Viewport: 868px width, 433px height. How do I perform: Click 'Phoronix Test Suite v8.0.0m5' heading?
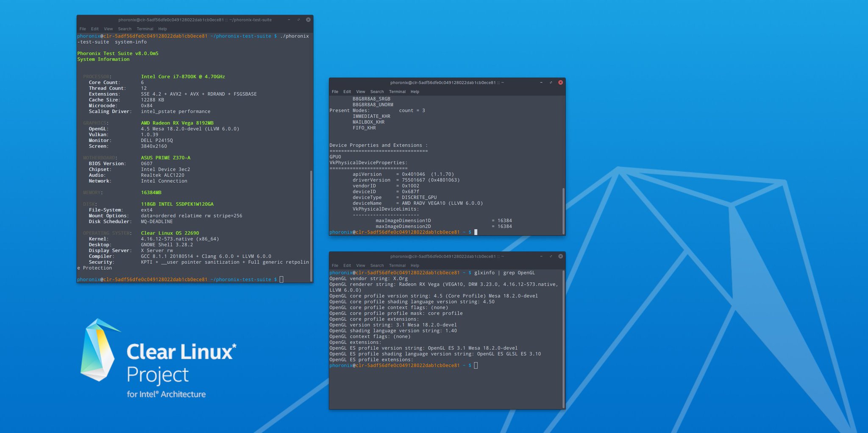pyautogui.click(x=118, y=53)
